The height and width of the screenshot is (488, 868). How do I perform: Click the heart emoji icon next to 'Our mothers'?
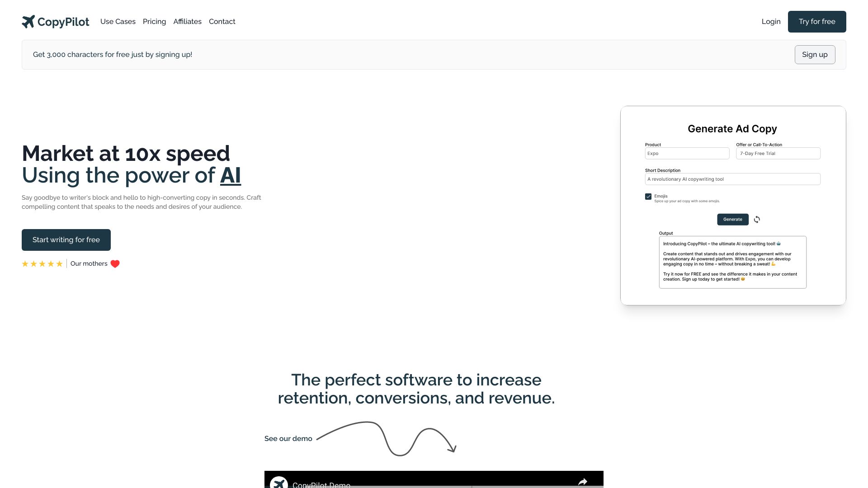114,263
